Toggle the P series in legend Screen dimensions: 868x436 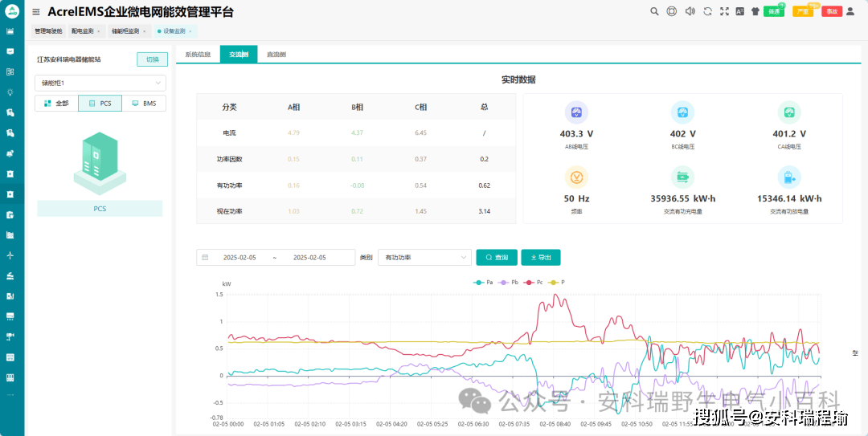click(x=557, y=282)
